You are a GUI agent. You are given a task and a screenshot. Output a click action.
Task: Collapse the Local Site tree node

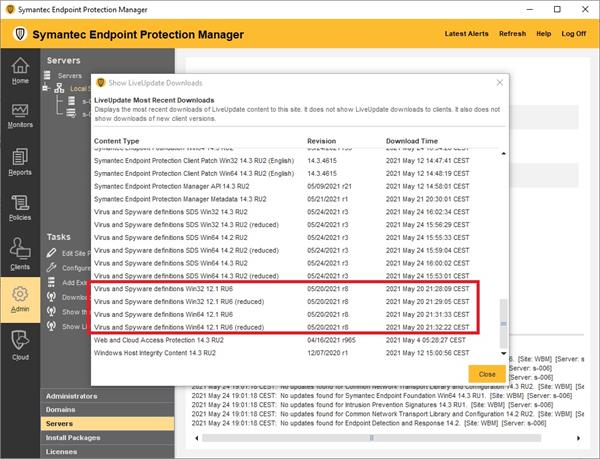click(x=45, y=88)
